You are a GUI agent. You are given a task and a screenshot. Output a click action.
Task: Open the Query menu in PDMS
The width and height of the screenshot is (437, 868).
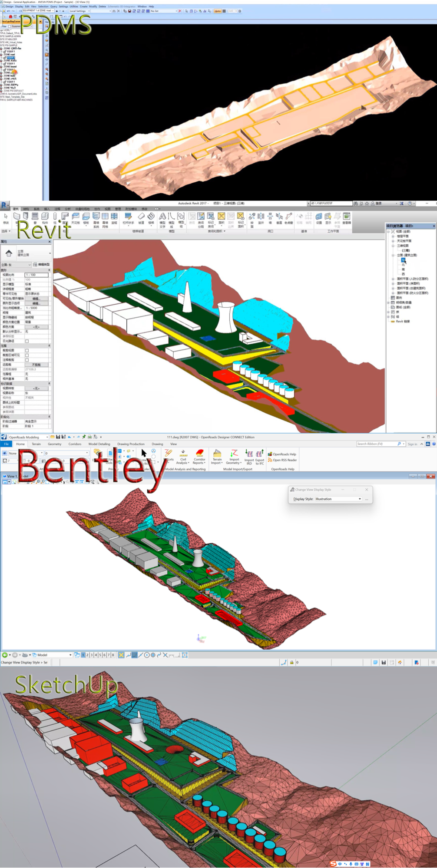[54, 7]
